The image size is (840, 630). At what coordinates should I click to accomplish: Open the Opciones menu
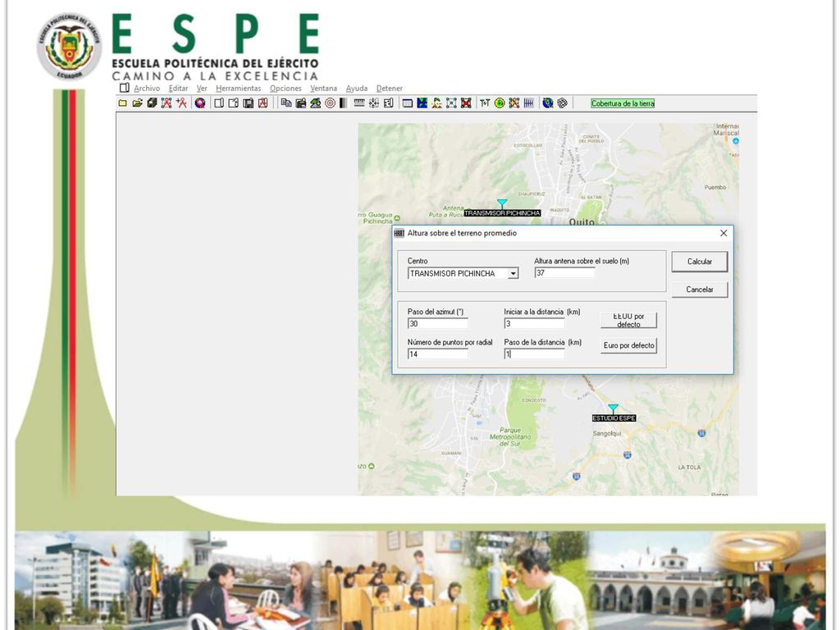(285, 89)
